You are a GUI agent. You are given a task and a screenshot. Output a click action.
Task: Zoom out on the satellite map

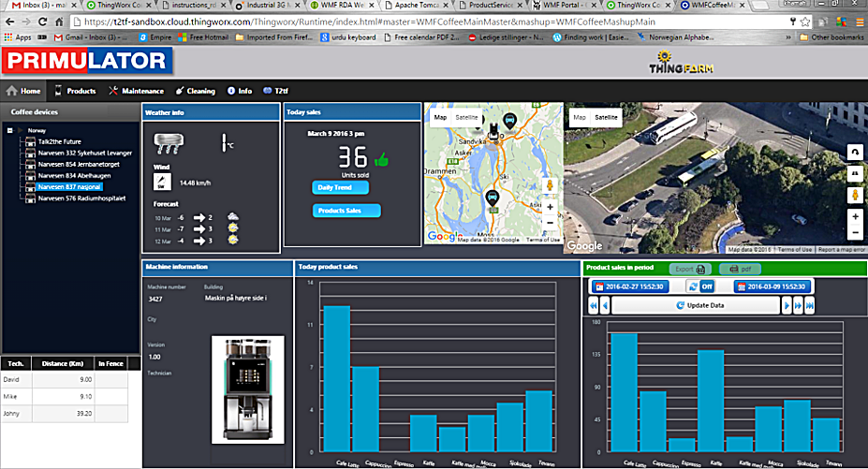click(855, 232)
